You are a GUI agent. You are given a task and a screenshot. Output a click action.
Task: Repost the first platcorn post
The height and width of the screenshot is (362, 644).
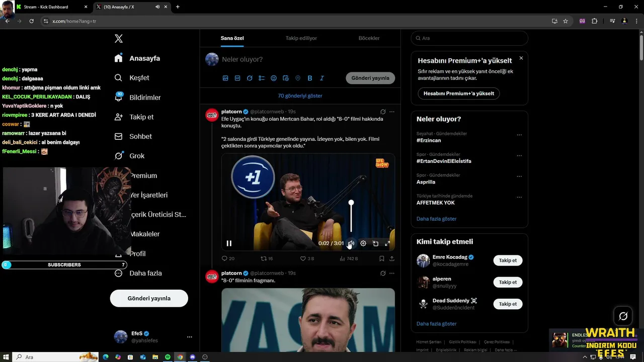(x=267, y=258)
